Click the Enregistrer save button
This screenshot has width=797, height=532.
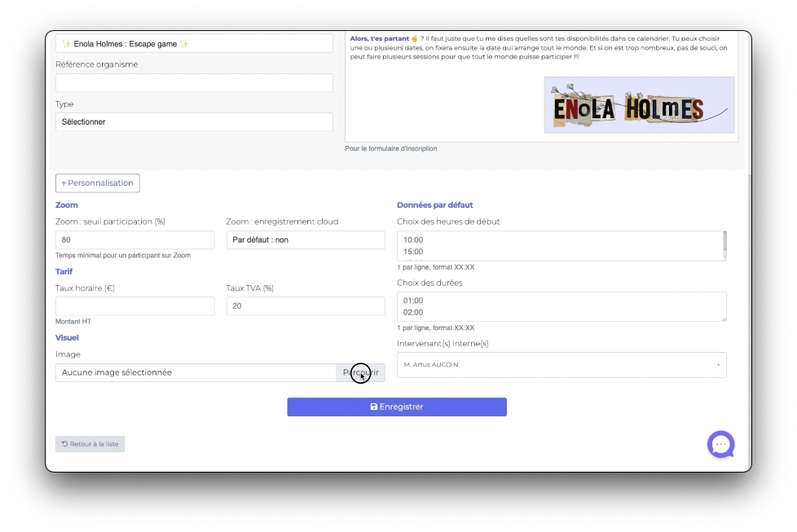click(397, 407)
